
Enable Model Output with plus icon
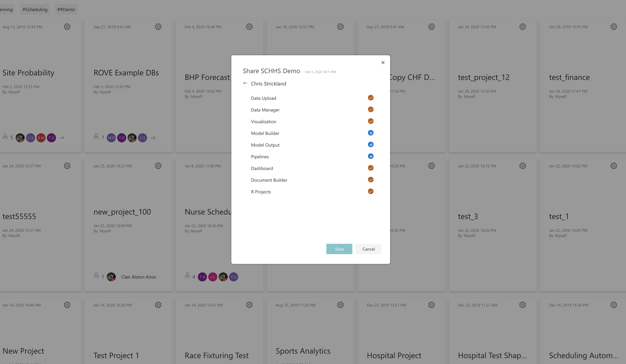(x=371, y=145)
